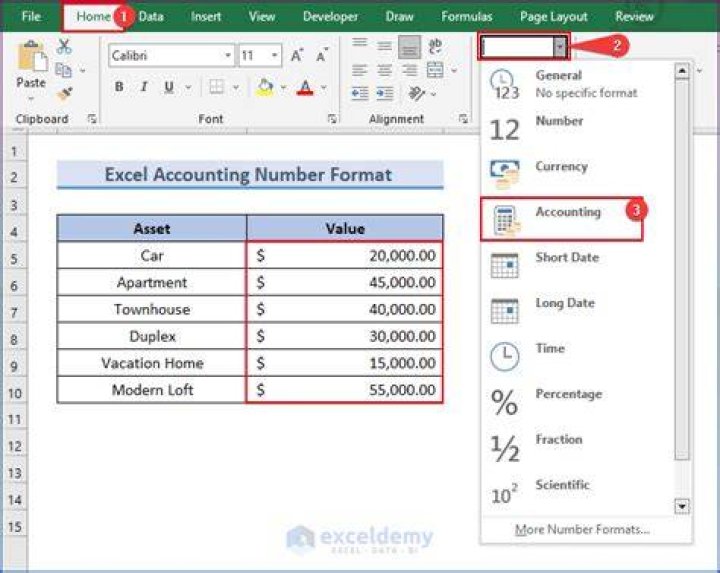
Task: Click the Copy icon
Action: tap(63, 70)
